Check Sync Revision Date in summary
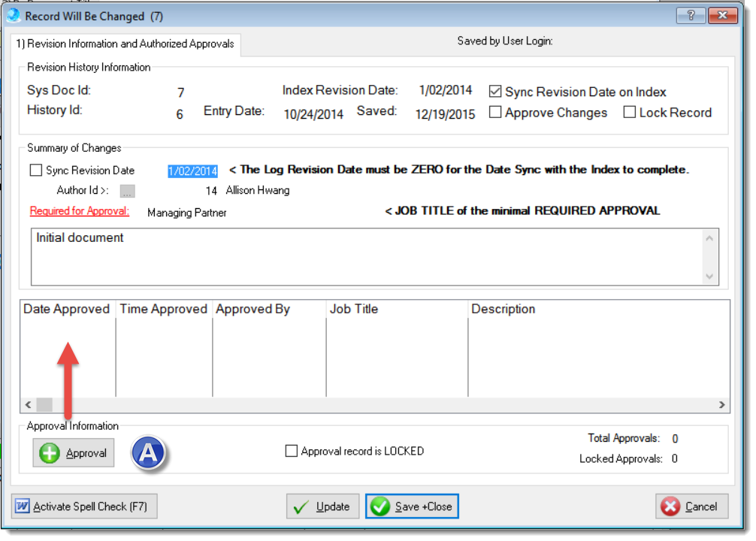 (36, 171)
